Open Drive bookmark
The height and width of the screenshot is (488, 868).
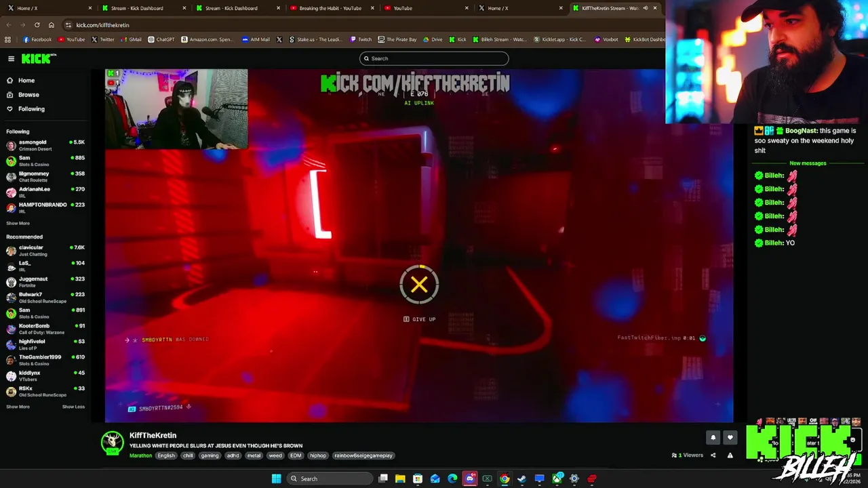coord(433,39)
